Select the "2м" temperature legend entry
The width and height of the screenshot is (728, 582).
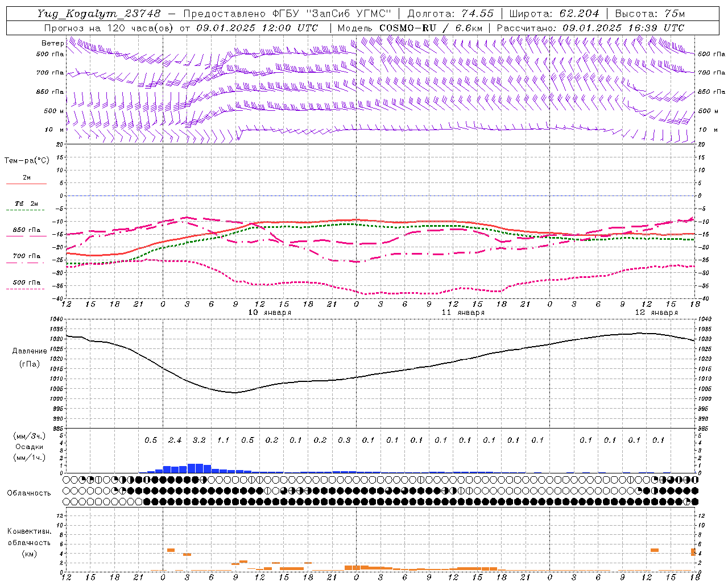[27, 177]
